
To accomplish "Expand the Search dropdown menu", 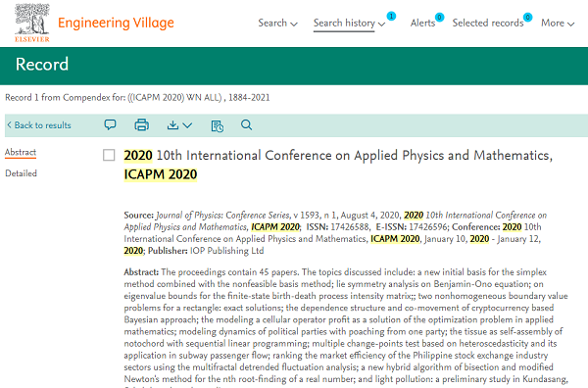I will tap(277, 23).
